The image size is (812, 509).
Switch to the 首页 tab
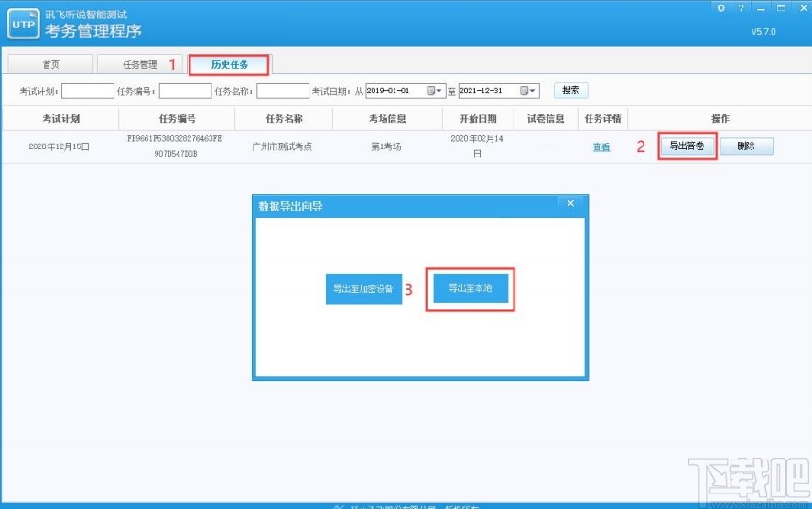click(x=50, y=64)
